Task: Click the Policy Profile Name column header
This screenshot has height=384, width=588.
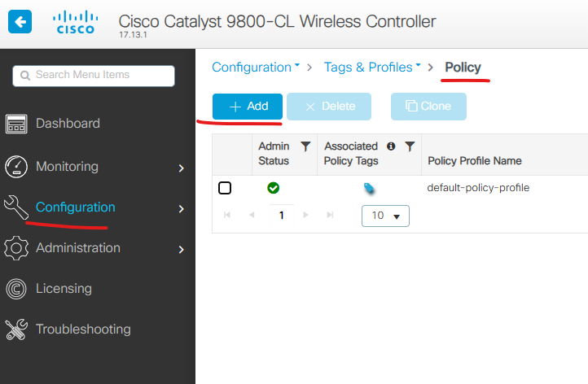Action: (x=475, y=161)
